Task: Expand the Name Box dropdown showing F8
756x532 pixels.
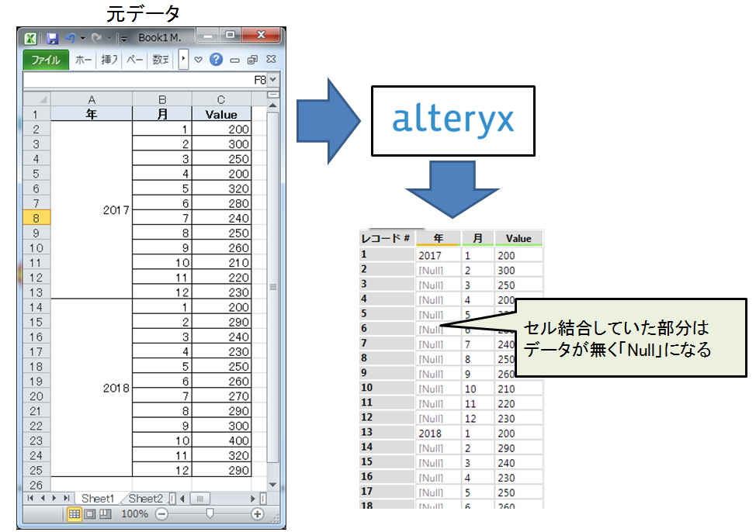Action: click(272, 80)
